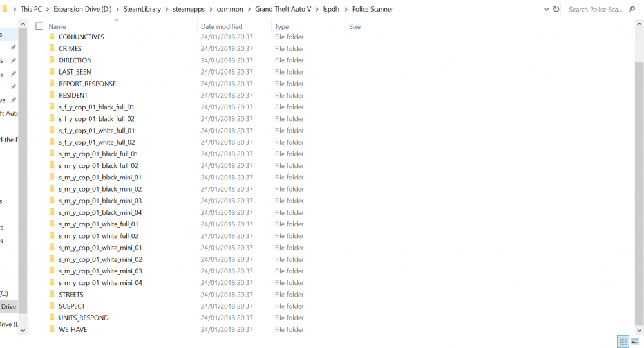Click navigation pane scroll down arrow
Screen dimensions: 644x348
click(x=23, y=331)
